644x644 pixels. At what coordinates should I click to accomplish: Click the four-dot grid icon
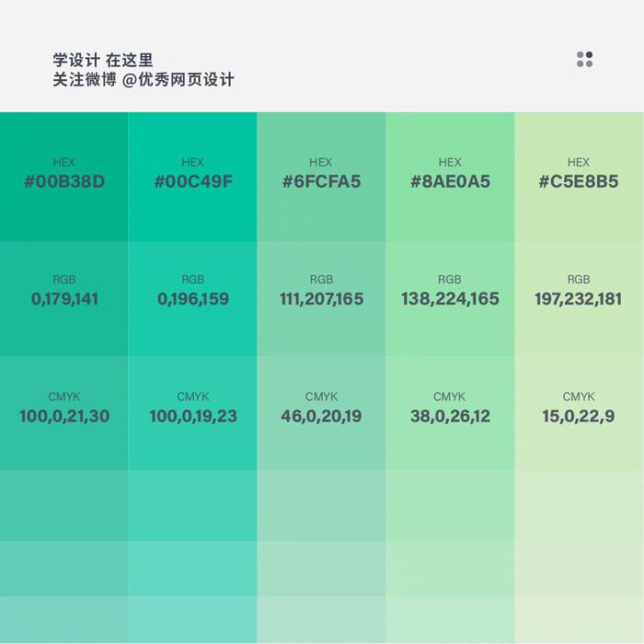tap(584, 59)
